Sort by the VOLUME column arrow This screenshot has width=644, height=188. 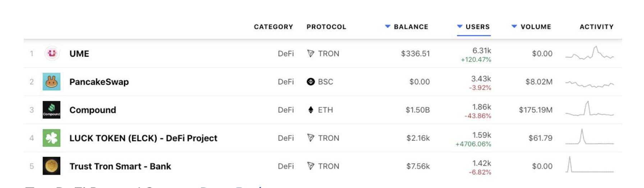tap(514, 26)
